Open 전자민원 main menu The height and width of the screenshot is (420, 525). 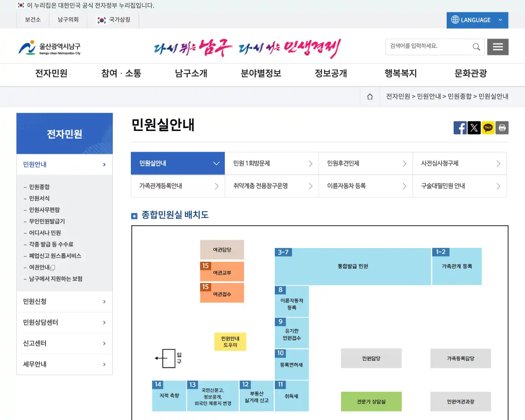(51, 73)
